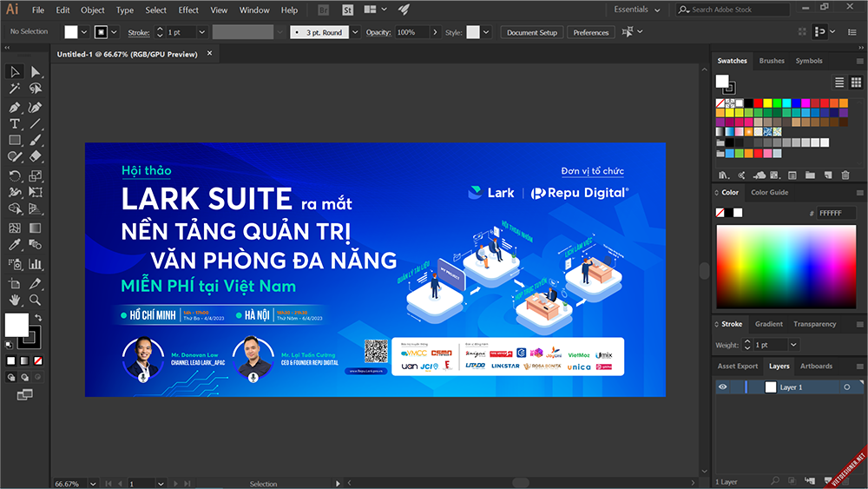
Task: Click the Preferences button
Action: point(590,32)
